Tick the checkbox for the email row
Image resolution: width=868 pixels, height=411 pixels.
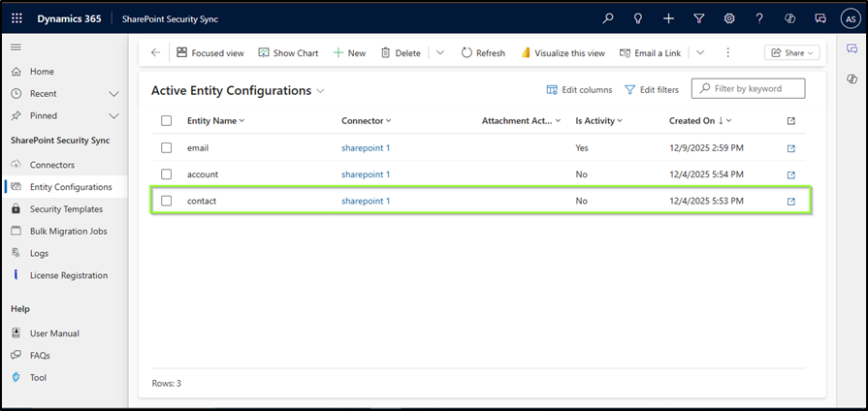[x=167, y=148]
